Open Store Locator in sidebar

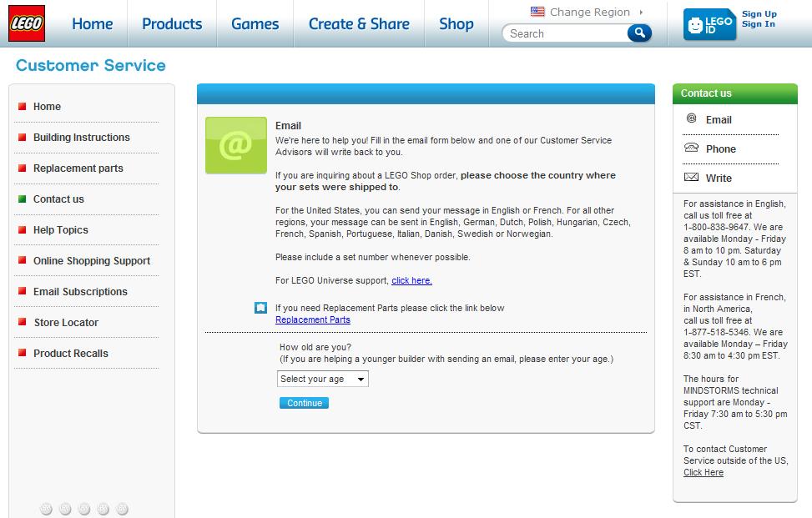point(66,322)
